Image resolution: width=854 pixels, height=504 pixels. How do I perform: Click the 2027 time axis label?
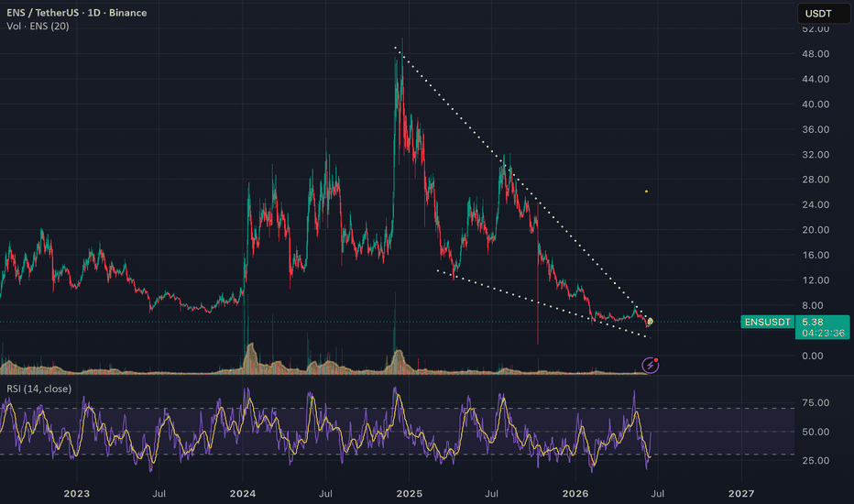(741, 494)
